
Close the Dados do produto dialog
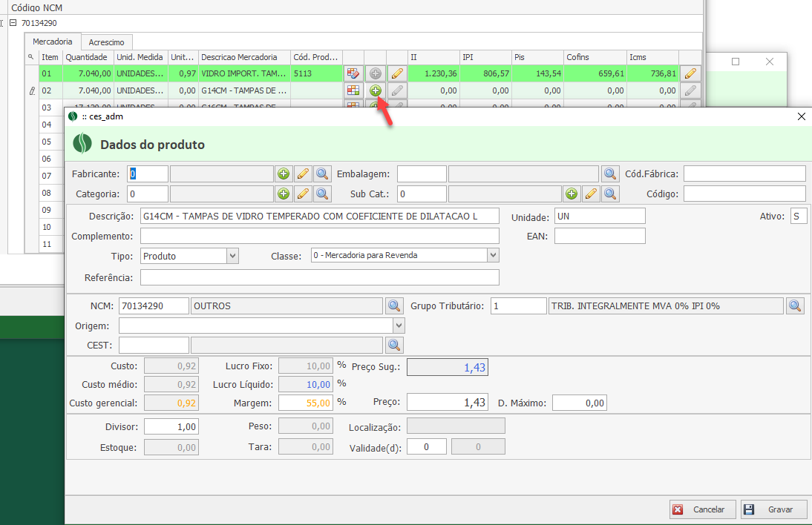click(x=801, y=116)
